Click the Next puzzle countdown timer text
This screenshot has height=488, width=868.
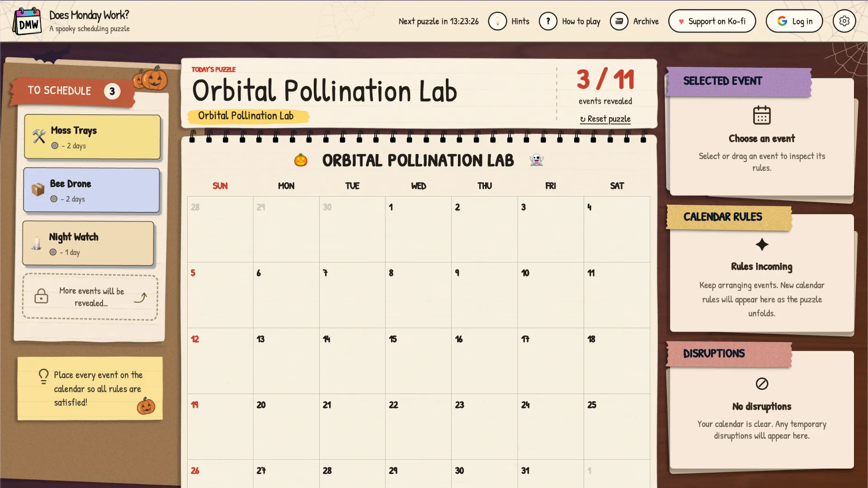tap(438, 21)
